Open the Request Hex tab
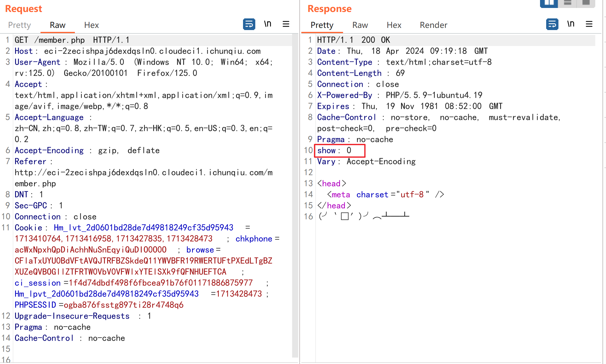Screen dimensions: 606x364 pyautogui.click(x=91, y=25)
